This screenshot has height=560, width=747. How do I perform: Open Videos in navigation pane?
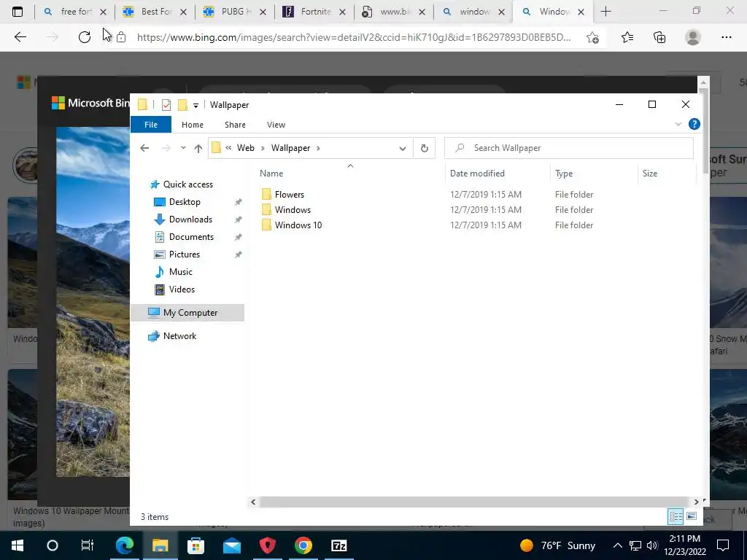click(182, 289)
